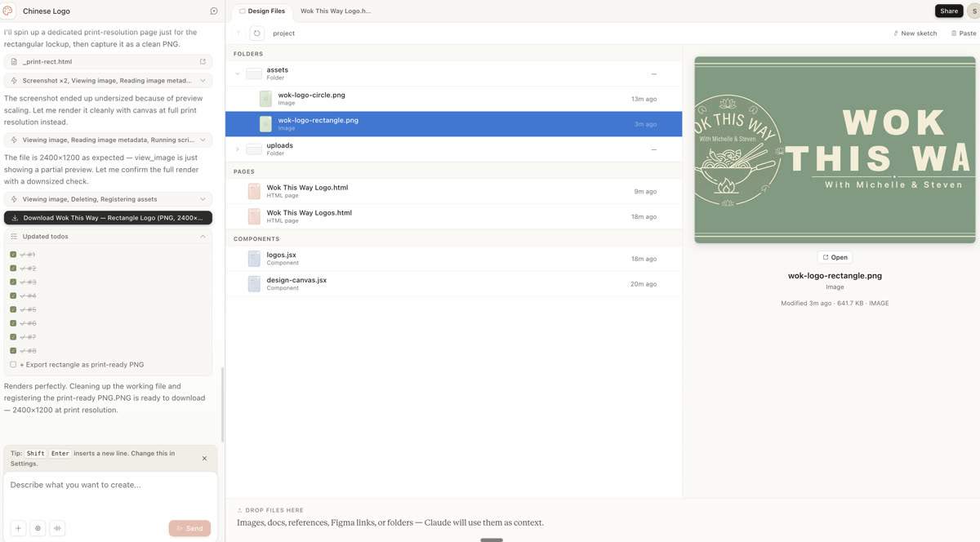Check "Export rectangle as print-ready PNG" todo
Viewport: 980px width, 542px height.
point(13,365)
